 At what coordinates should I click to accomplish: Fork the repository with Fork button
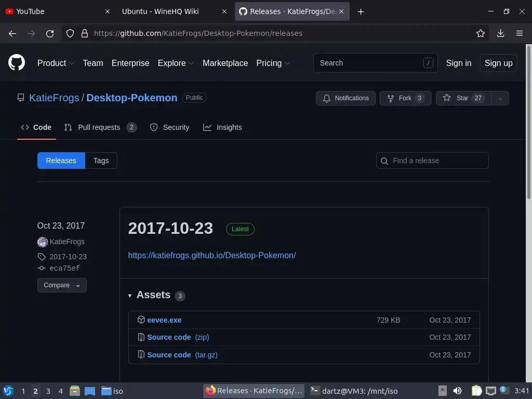coord(405,98)
